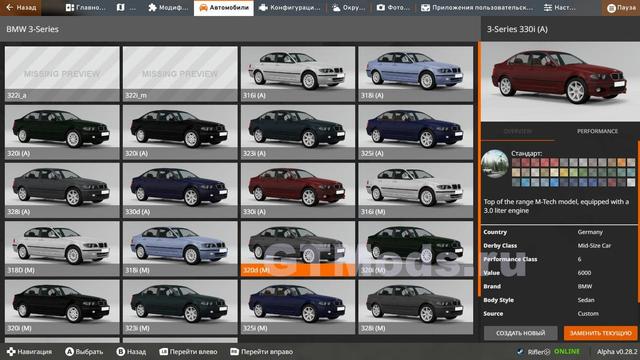Click the Пауза button
Screen dimensions: 640x360
621,8
